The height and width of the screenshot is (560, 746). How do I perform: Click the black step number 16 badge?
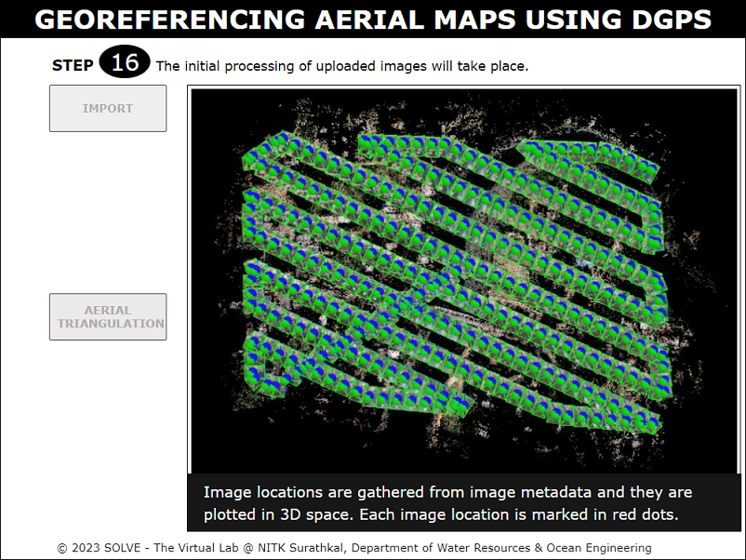coord(125,63)
